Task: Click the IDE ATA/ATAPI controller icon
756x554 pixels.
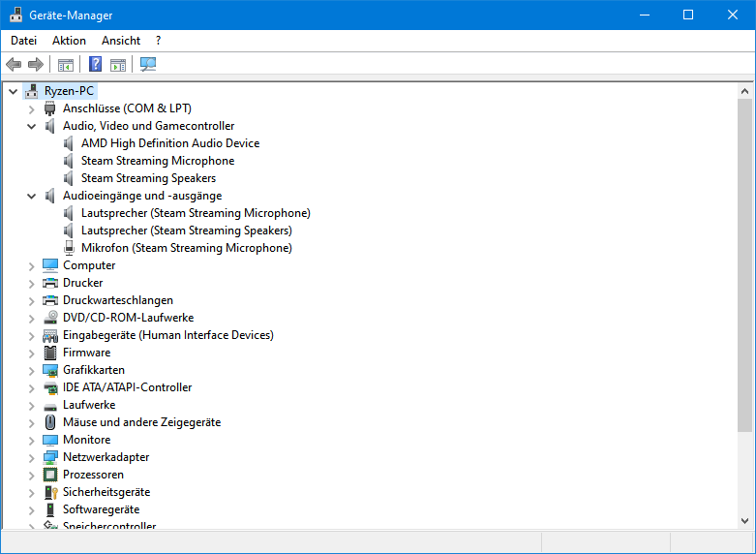Action: pyautogui.click(x=50, y=387)
